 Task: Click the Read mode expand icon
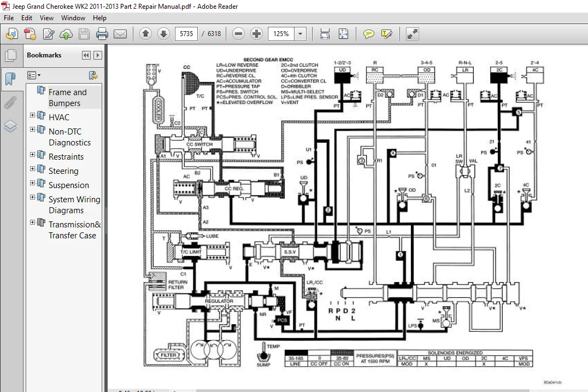(x=412, y=34)
